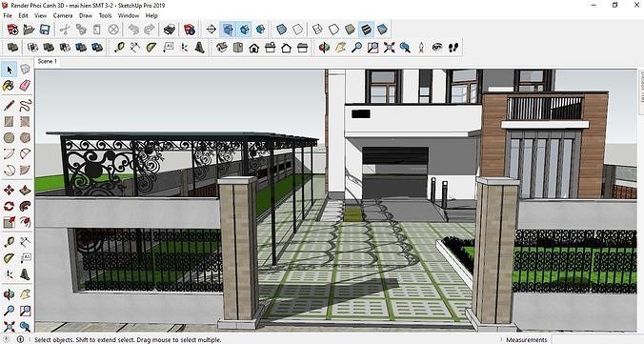Open the Tools menu
This screenshot has width=644, height=344.
click(105, 15)
